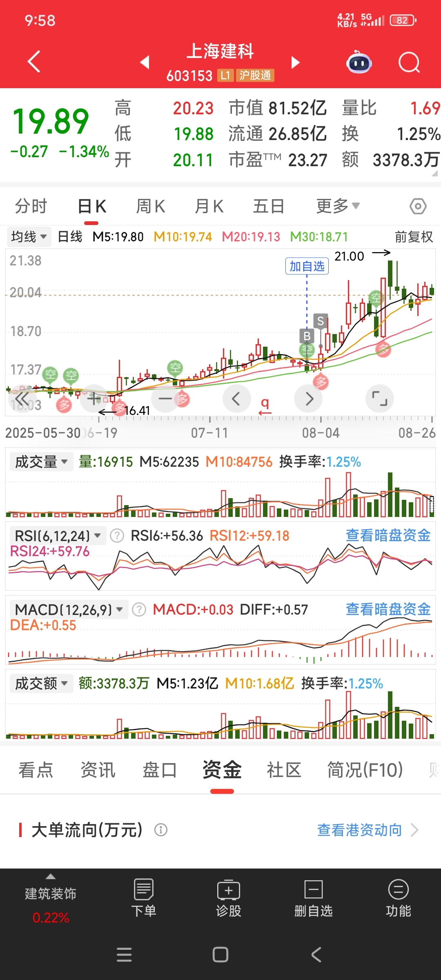Viewport: 441px width, 980px height.
Task: Expand chart to fullscreen
Action: 380,399
